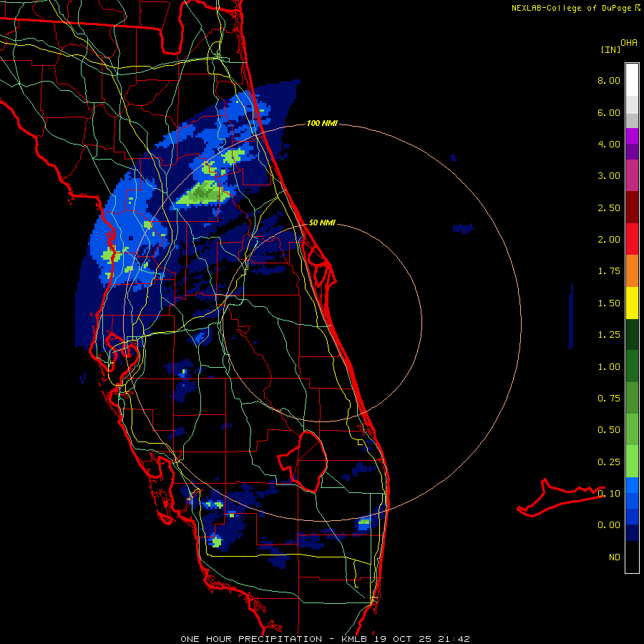Click the yellow 1.50 color swatch
This screenshot has width=644, height=644.
tap(632, 303)
